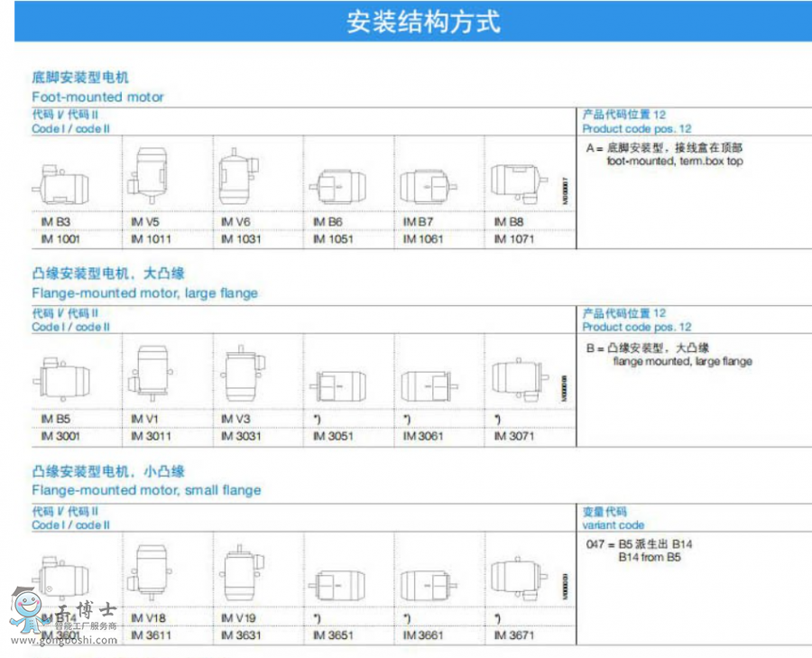
Task: Click the motor diagram above IM 3061
Action: click(429, 386)
